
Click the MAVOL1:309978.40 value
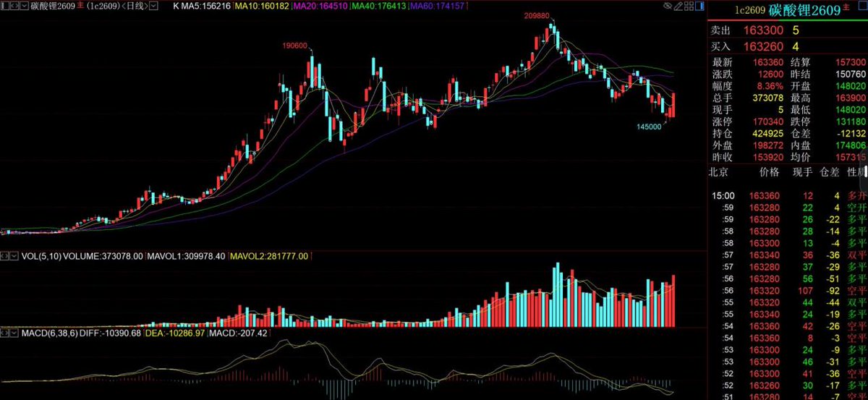pyautogui.click(x=186, y=256)
